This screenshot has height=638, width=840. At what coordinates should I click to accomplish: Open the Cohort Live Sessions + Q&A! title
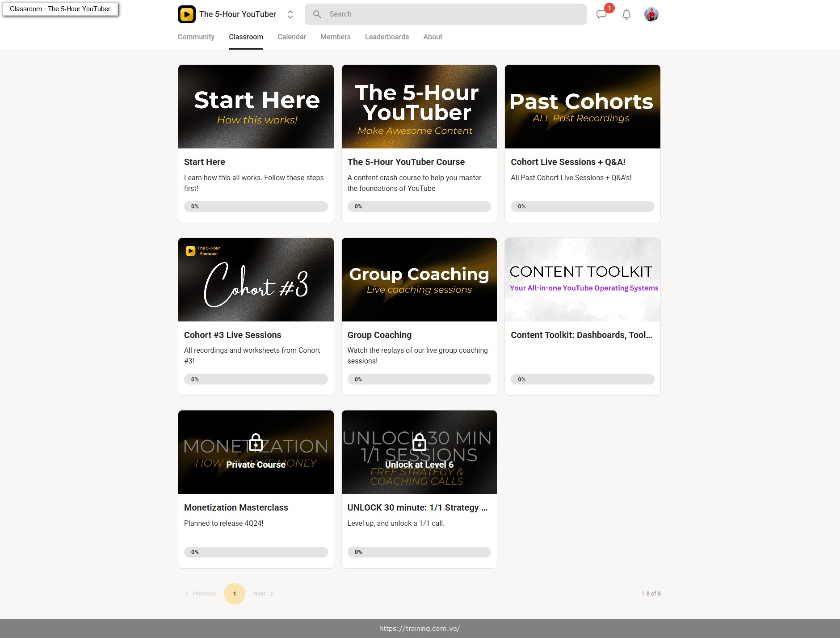[x=568, y=162]
